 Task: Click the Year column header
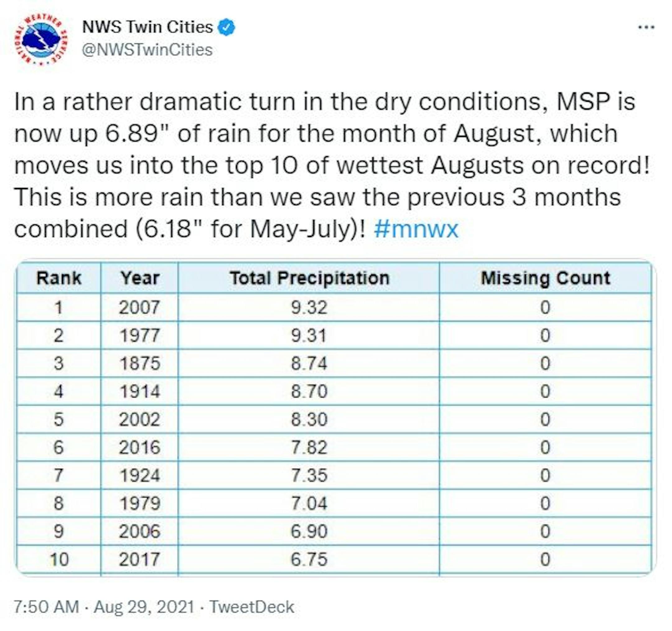140,278
